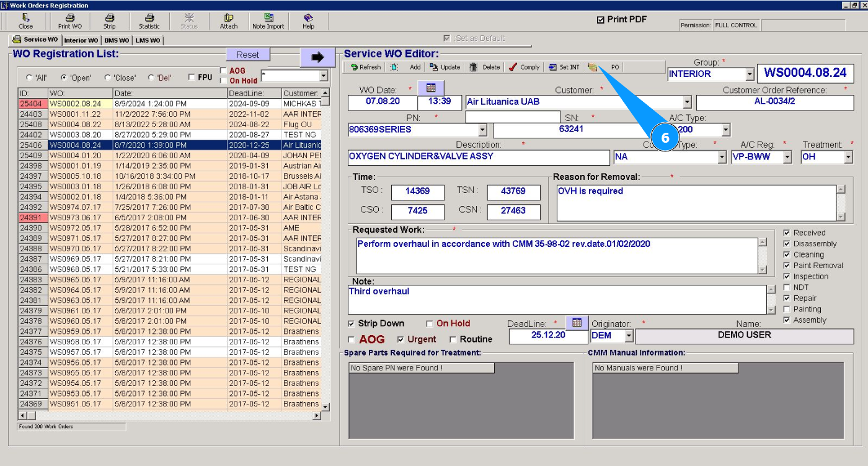This screenshot has height=466, width=868.
Task: Expand the Treatment dropdown showing OH
Action: pyautogui.click(x=848, y=158)
